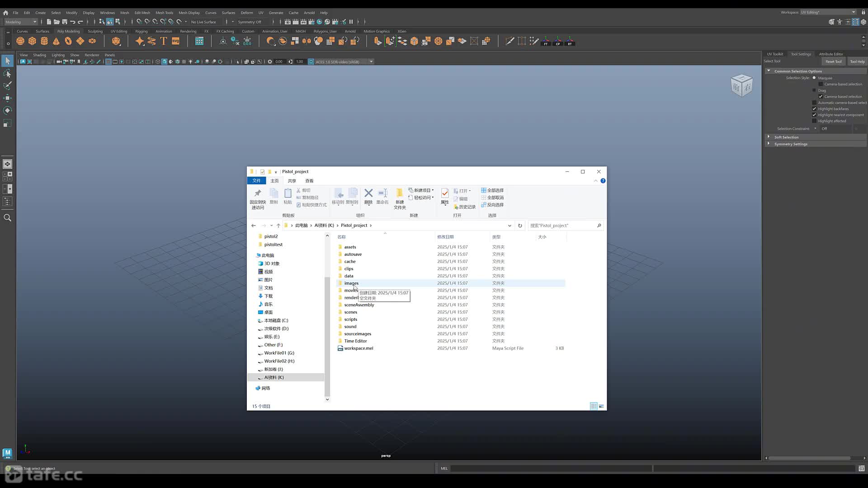Select the Drag selection style radio

point(814,90)
